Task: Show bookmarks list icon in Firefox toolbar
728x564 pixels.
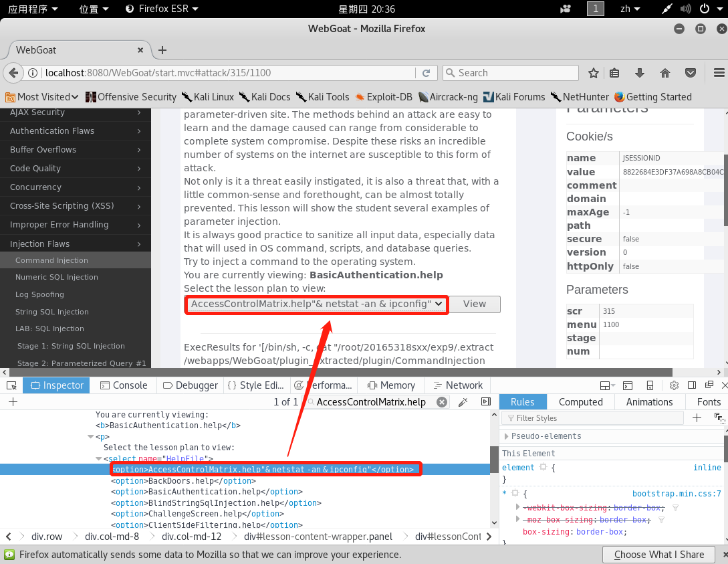Action: (614, 73)
